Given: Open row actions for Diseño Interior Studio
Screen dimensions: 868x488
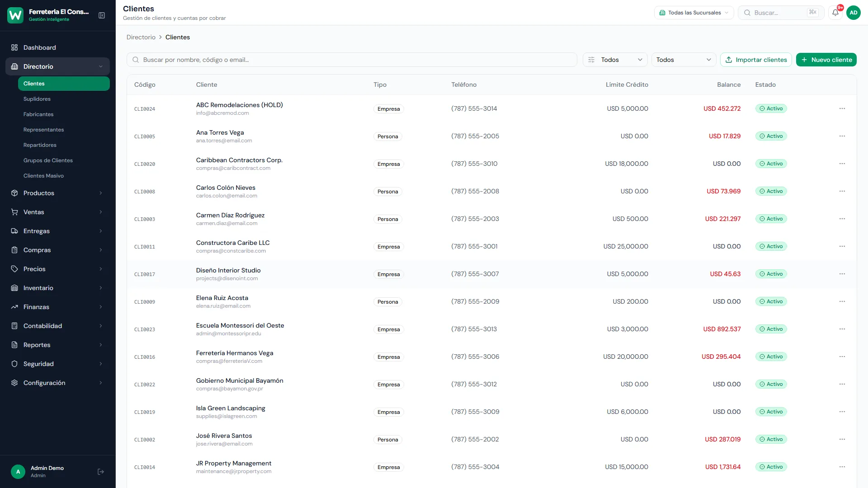Looking at the screenshot, I should 842,274.
